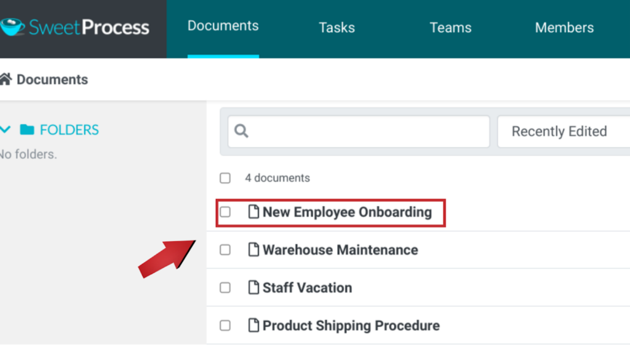Check the Warehouse Maintenance checkbox
Image resolution: width=630 pixels, height=364 pixels.
225,250
